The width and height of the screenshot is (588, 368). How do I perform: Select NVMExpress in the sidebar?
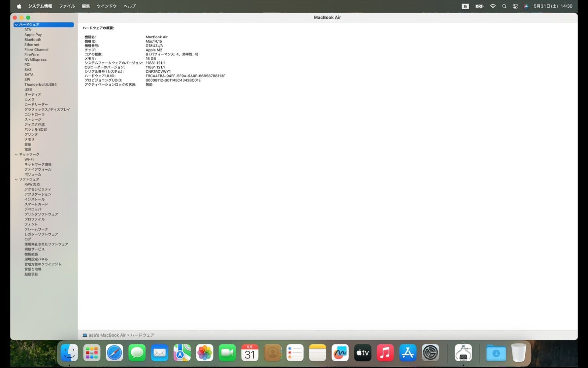35,60
